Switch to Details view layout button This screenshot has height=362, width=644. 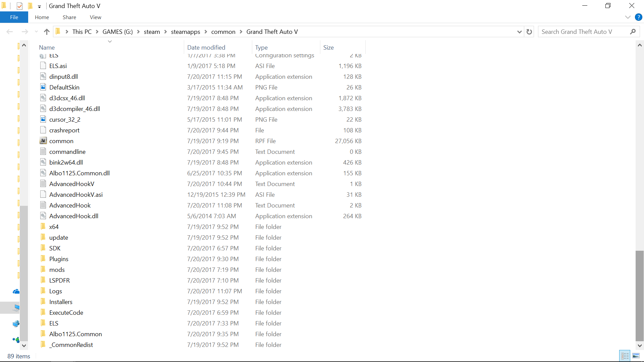625,356
